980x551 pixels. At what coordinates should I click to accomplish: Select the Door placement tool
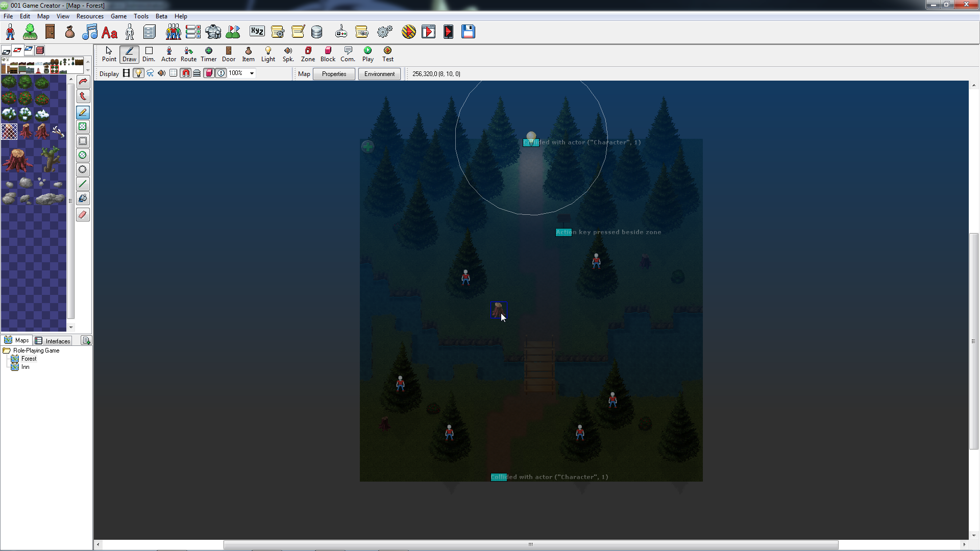[228, 53]
